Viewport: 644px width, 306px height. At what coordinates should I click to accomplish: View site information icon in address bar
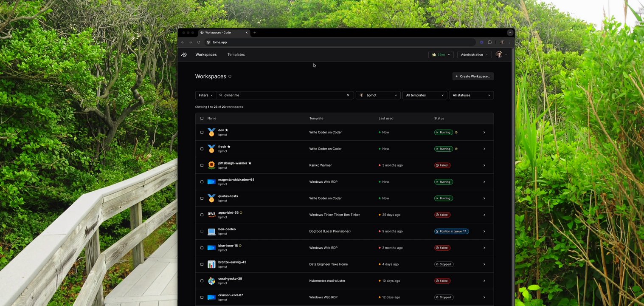208,42
